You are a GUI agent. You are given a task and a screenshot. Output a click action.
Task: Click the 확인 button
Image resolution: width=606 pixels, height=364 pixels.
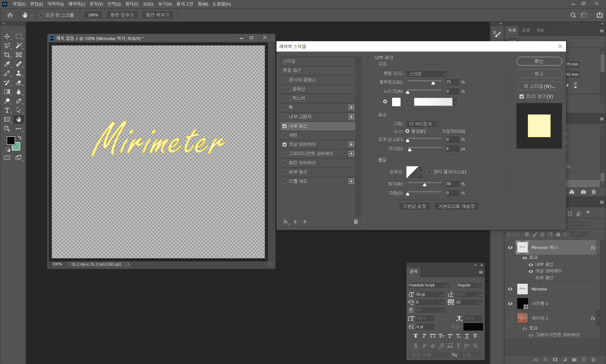coord(539,61)
